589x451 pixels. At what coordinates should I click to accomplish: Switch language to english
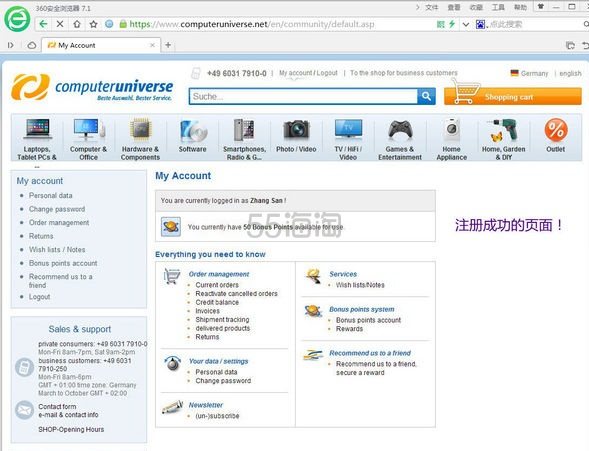tap(570, 73)
